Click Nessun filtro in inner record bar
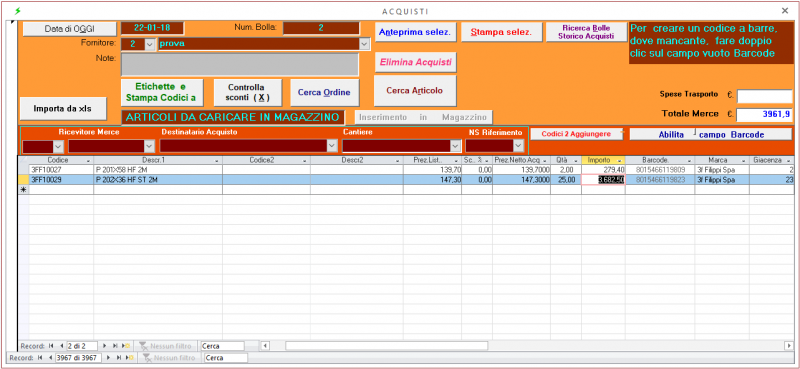 coord(167,346)
